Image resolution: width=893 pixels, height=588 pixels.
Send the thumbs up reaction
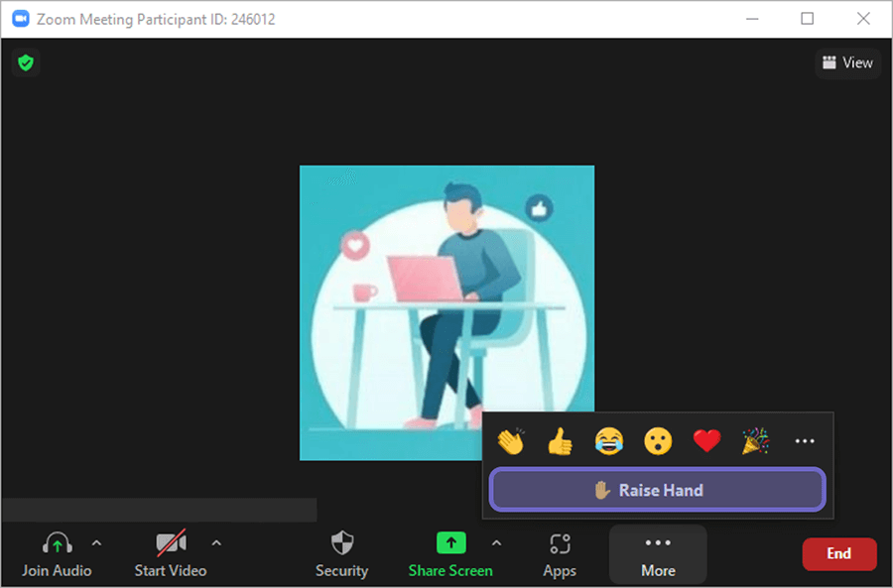[x=560, y=441]
